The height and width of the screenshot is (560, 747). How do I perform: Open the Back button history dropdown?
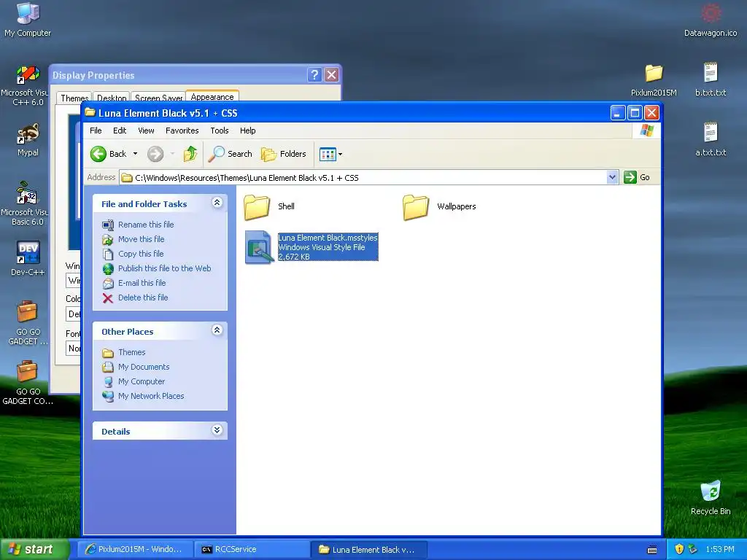135,154
